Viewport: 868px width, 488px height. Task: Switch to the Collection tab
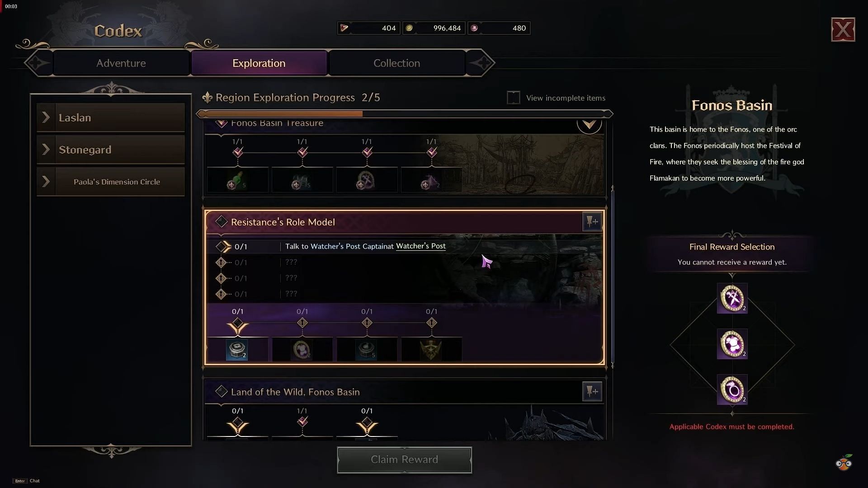coord(396,62)
